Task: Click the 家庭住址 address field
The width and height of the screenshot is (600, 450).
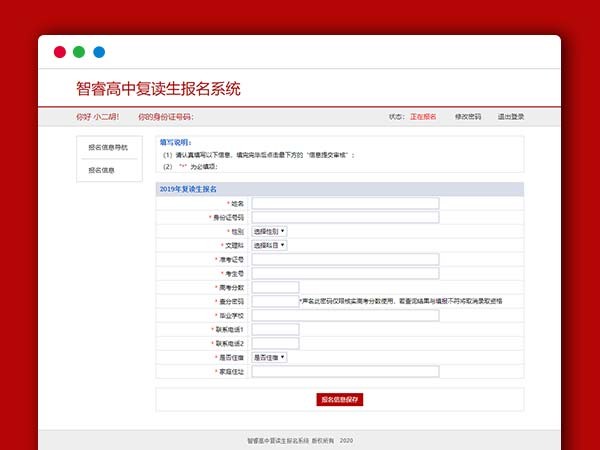Action: point(345,371)
